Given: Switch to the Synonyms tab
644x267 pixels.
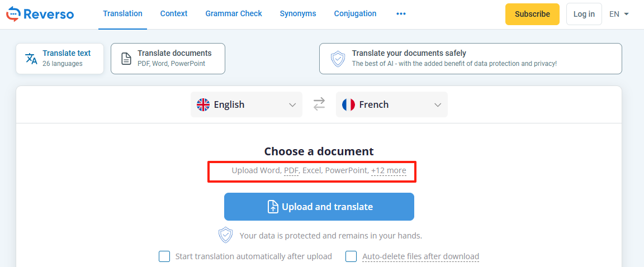Looking at the screenshot, I should click(298, 13).
